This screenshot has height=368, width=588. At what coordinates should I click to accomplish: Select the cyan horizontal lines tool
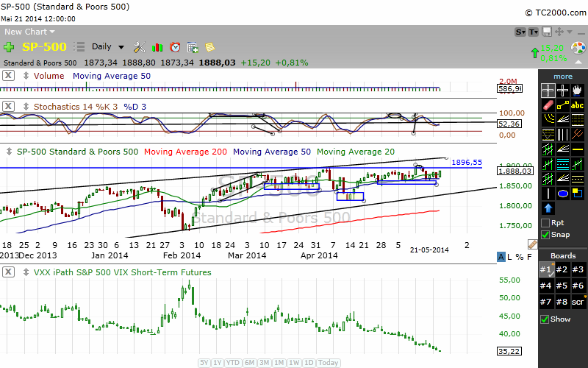pos(562,163)
